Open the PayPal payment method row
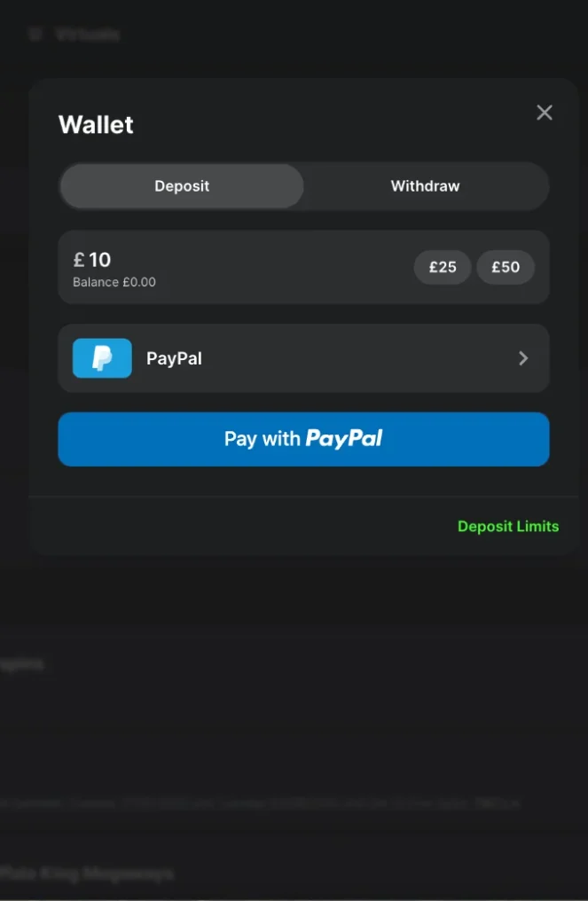 [x=303, y=358]
